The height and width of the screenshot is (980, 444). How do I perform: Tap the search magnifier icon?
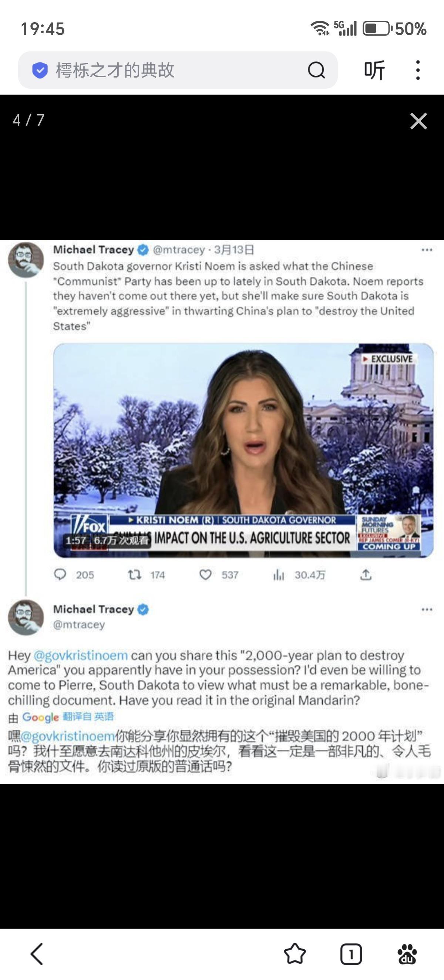[316, 70]
